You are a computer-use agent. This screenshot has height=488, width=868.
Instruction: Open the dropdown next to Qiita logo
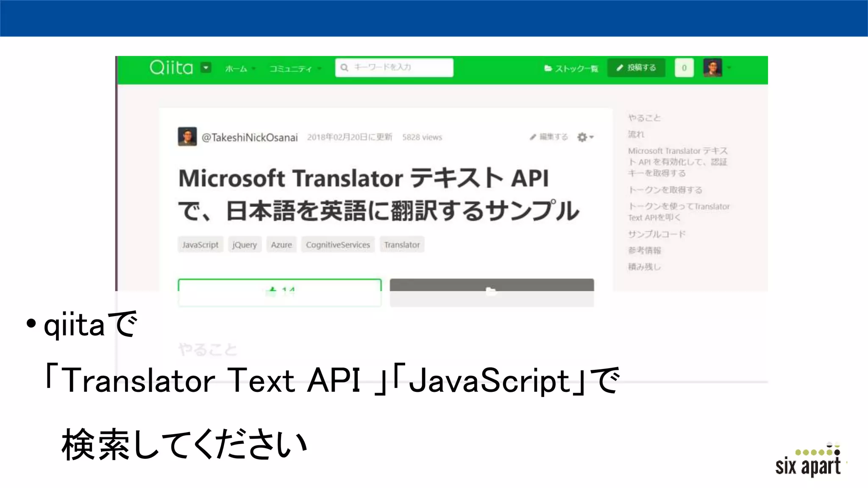pyautogui.click(x=206, y=68)
